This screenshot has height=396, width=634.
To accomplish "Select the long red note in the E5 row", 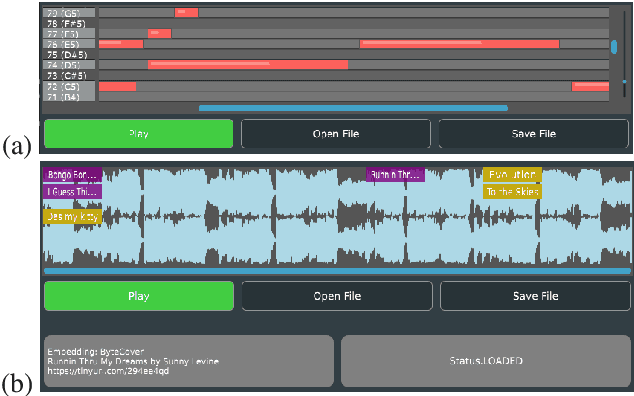I will pos(459,44).
